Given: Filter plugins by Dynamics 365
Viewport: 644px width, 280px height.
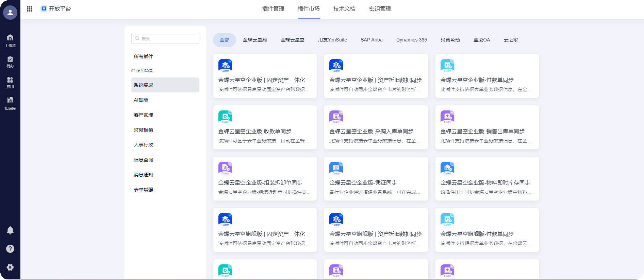Looking at the screenshot, I should click(x=411, y=40).
